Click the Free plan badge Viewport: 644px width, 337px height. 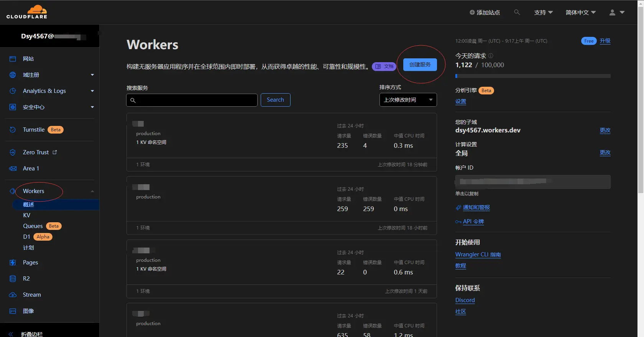click(x=589, y=41)
